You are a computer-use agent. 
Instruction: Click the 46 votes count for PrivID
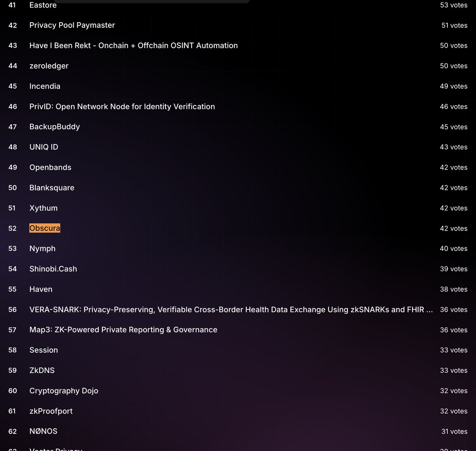tap(454, 106)
